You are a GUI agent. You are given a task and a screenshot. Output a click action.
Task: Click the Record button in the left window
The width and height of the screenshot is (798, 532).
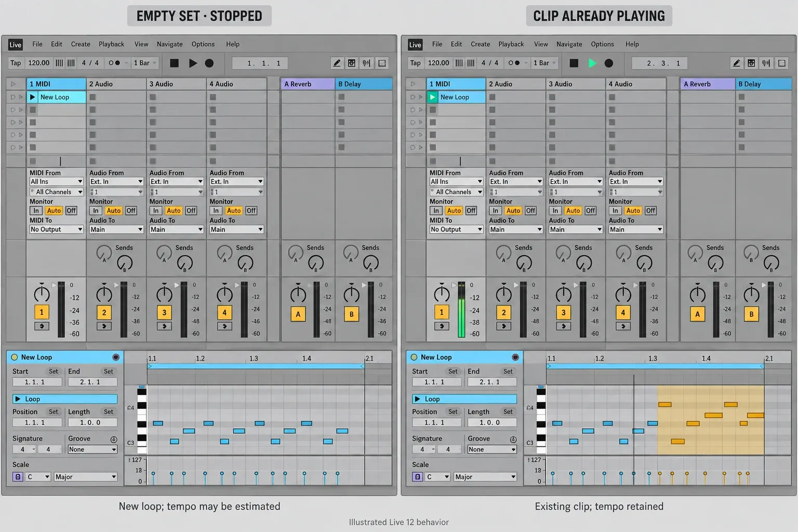209,63
